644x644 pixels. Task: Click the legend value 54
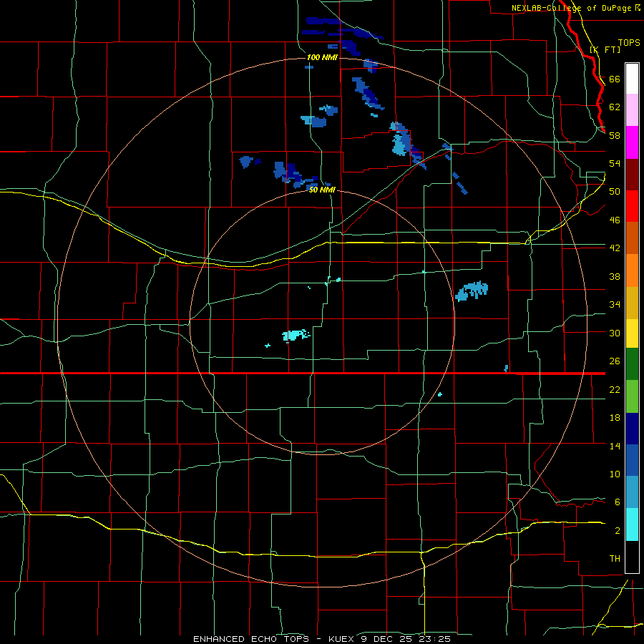point(615,163)
